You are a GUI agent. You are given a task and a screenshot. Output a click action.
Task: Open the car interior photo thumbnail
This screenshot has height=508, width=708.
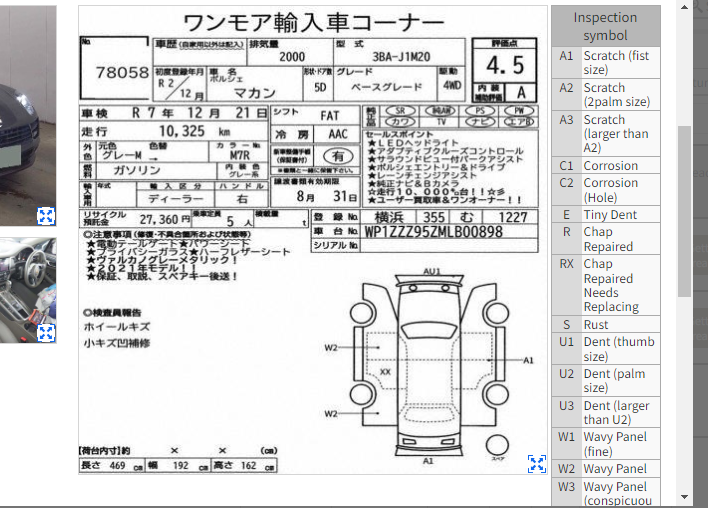tap(28, 290)
